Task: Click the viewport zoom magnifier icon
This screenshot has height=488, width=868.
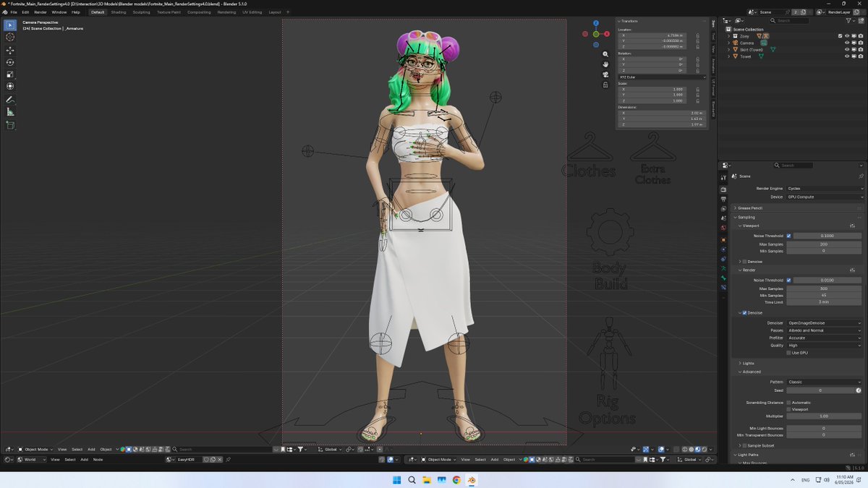Action: [x=605, y=54]
